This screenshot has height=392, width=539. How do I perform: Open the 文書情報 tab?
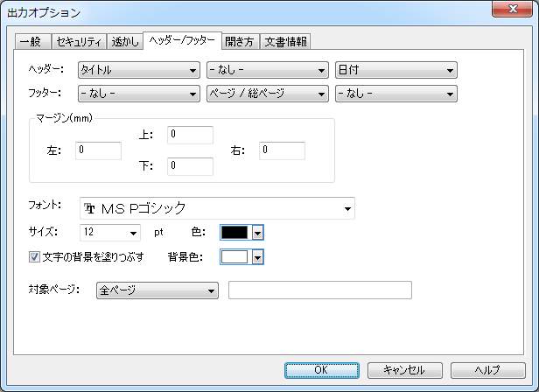285,41
